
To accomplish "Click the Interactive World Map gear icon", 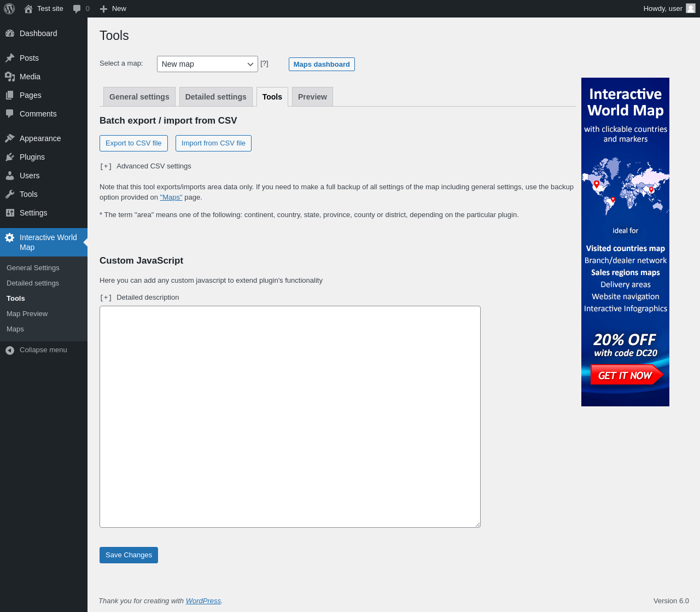I will click(10, 237).
